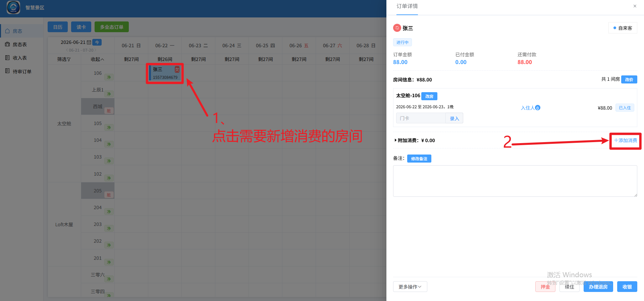This screenshot has height=301, width=644.
Task: Jump to today with the 今 button
Action: click(x=97, y=42)
